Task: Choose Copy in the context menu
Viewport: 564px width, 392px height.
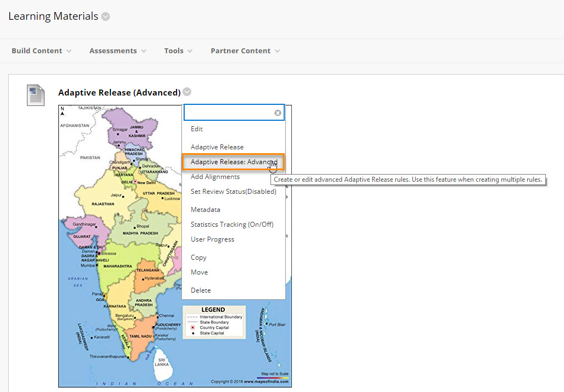Action: coord(198,257)
